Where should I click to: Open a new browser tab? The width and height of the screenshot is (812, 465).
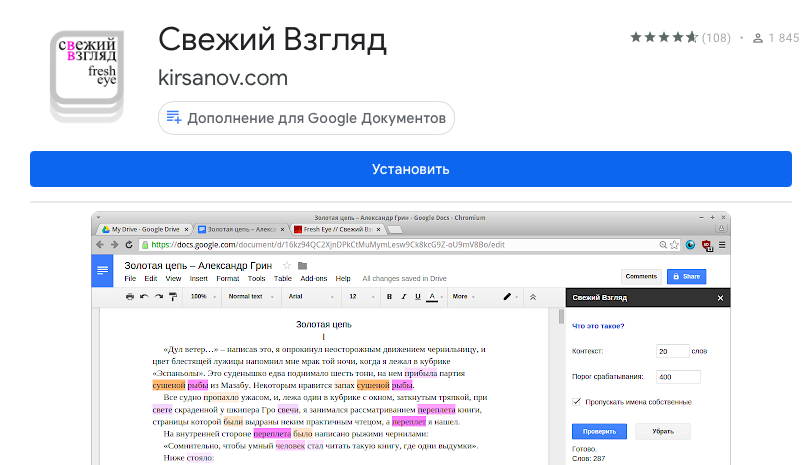[395, 229]
